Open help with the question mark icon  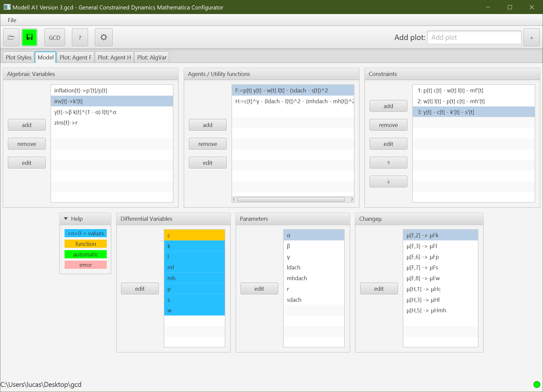(x=80, y=37)
